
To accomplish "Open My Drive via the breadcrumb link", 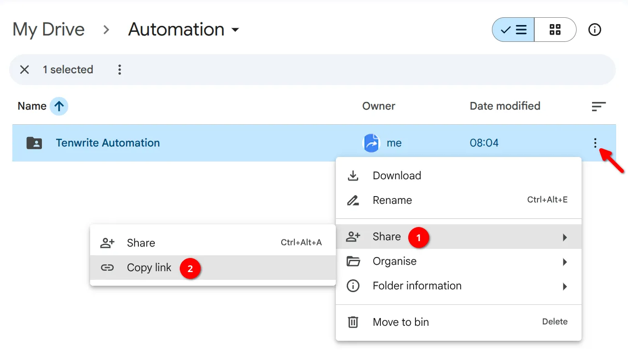I will click(48, 29).
